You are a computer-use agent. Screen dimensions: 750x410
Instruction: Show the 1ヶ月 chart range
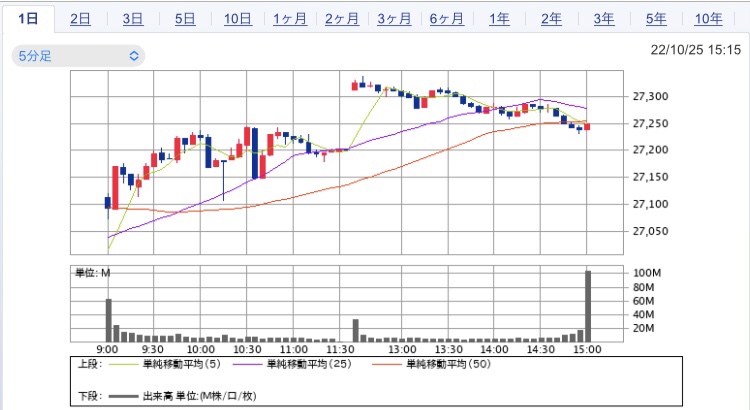(x=290, y=19)
